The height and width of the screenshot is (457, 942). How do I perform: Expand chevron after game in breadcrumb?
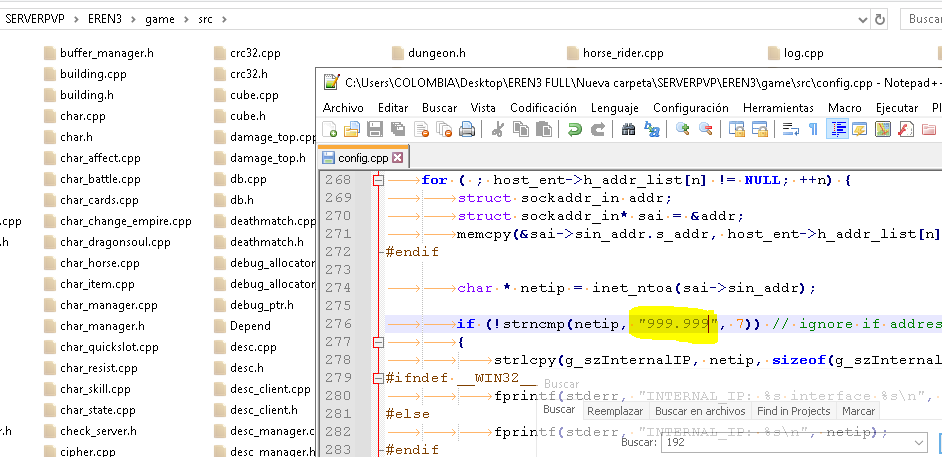pos(186,19)
